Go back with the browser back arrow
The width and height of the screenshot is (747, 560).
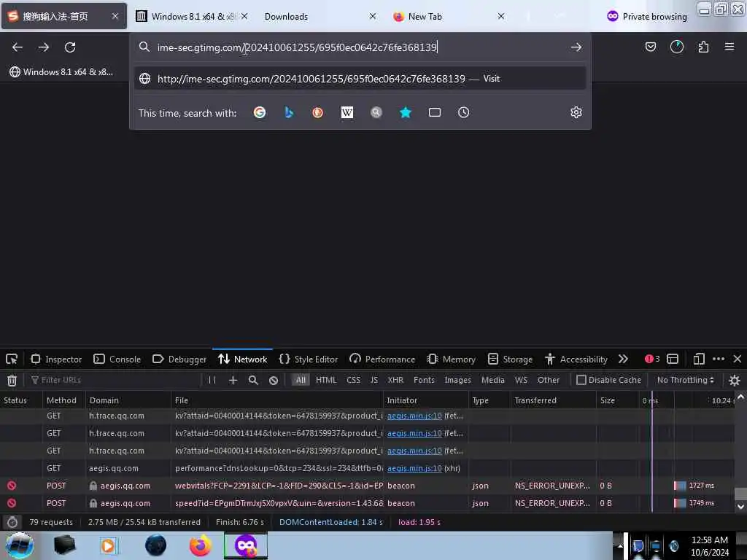(x=18, y=47)
